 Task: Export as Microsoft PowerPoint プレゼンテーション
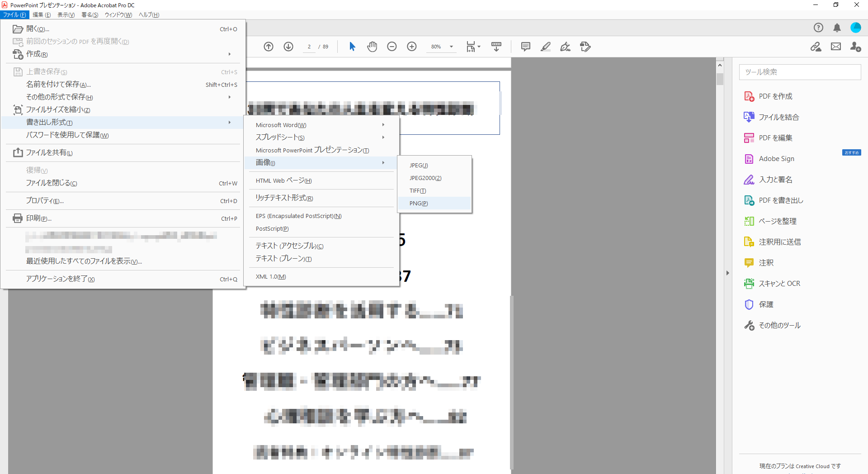coord(321,150)
